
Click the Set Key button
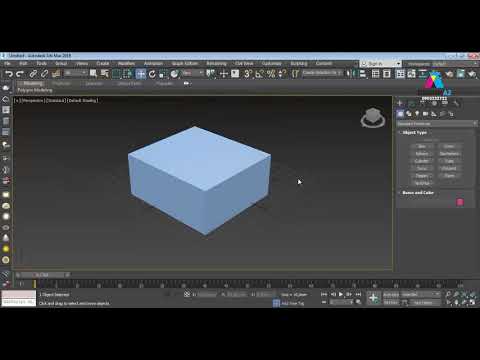pos(391,303)
